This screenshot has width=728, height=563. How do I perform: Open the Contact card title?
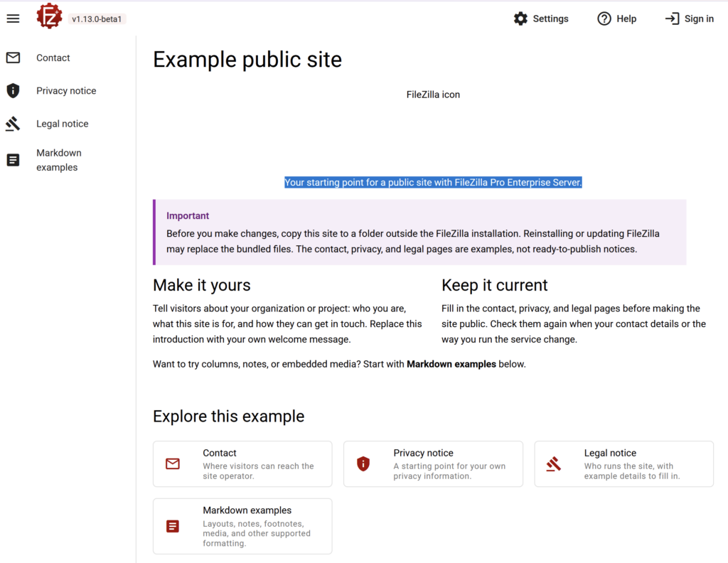219,453
